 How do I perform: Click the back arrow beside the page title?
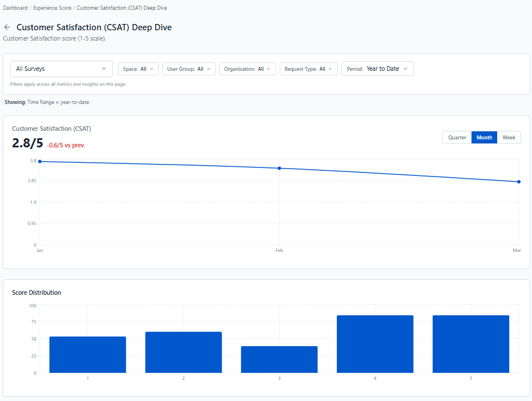7,27
